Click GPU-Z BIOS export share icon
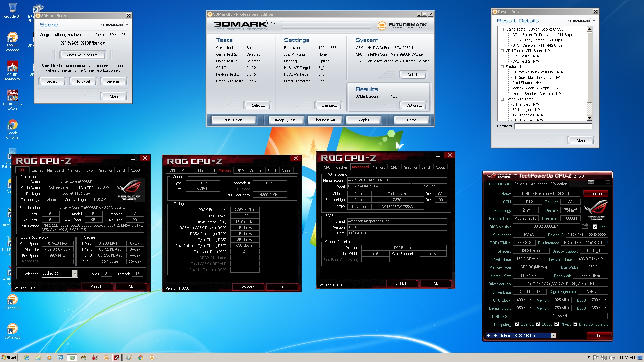The height and width of the screenshot is (362, 644). tap(585, 226)
